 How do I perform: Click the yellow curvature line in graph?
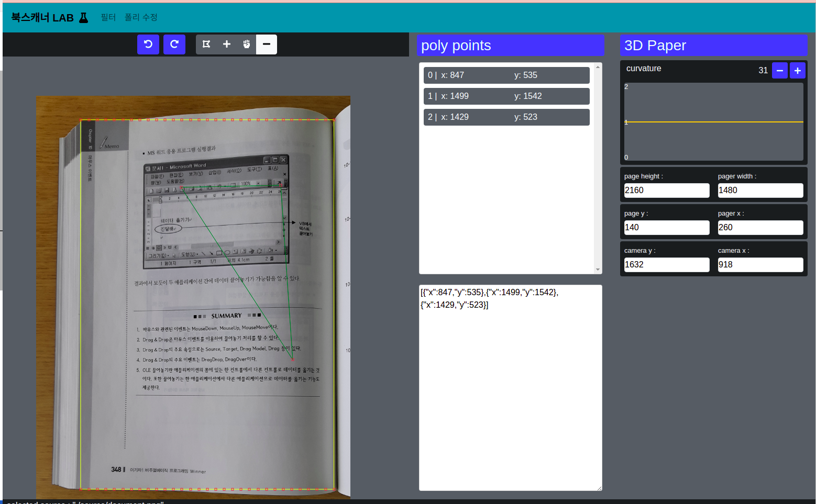point(714,122)
